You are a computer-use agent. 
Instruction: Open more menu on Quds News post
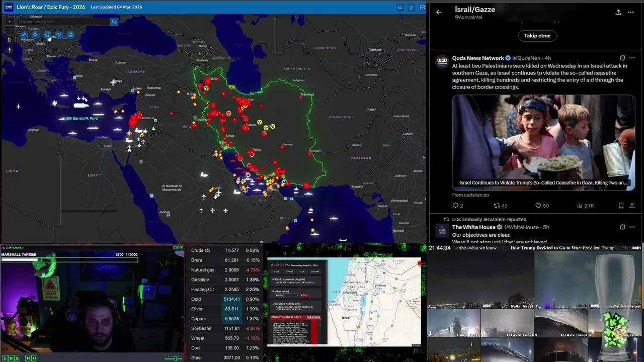(x=632, y=58)
